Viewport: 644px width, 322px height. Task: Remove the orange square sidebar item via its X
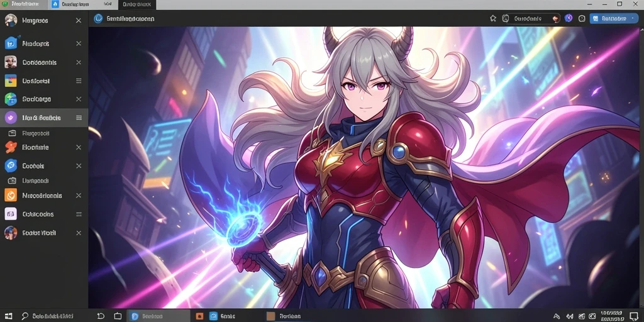pyautogui.click(x=79, y=196)
